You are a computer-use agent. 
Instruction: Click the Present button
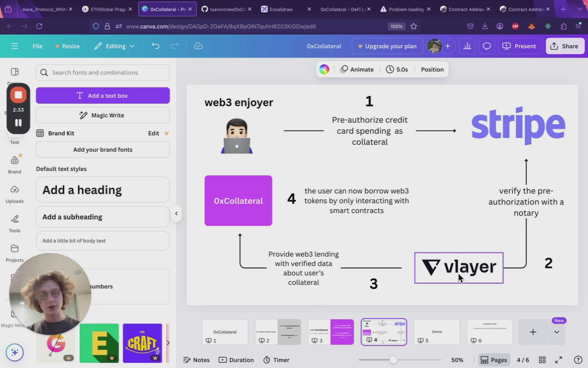click(x=520, y=46)
